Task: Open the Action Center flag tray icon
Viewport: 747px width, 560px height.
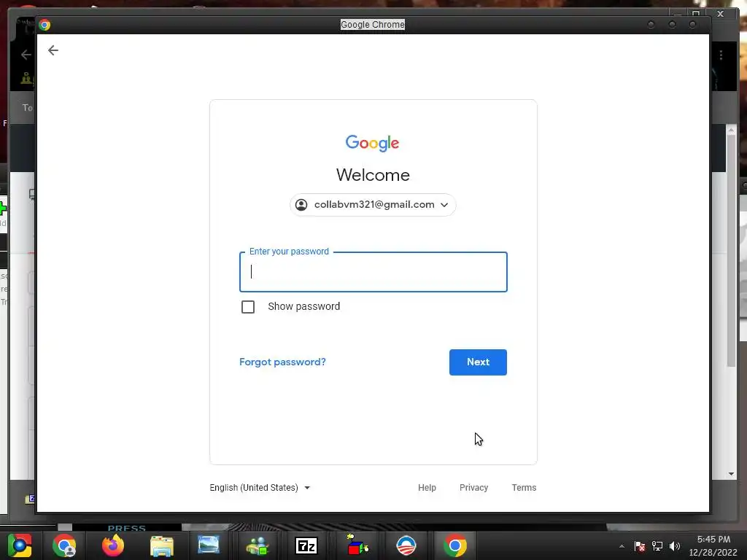Action: pos(640,546)
